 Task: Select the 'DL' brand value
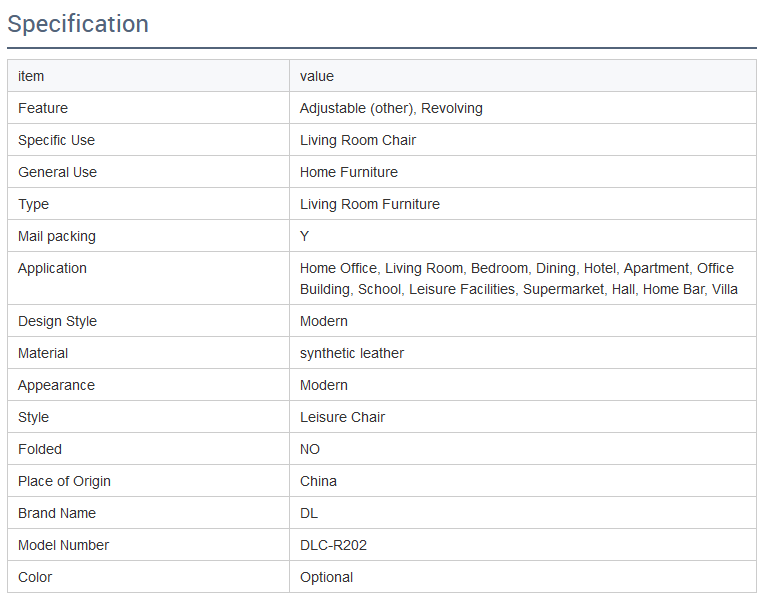pyautogui.click(x=309, y=513)
